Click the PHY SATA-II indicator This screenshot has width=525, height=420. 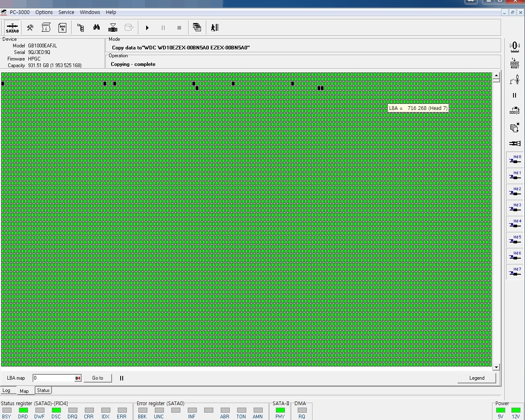point(280,410)
